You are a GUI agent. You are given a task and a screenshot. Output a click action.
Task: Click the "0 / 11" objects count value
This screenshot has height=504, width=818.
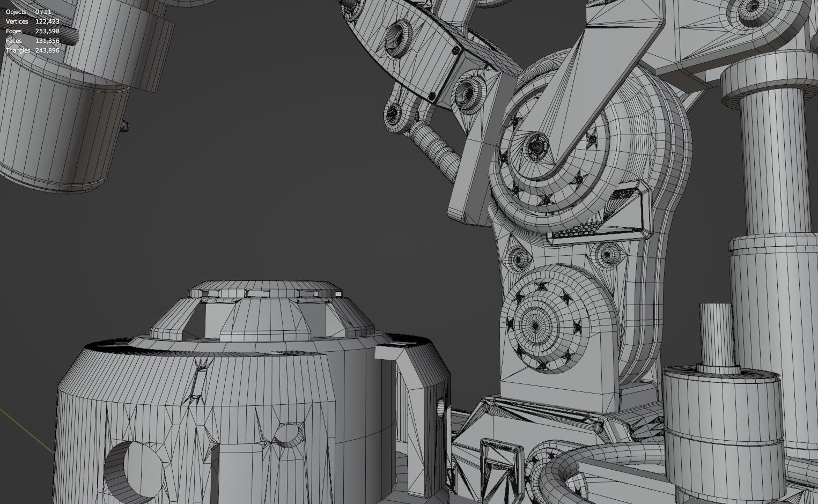[43, 12]
